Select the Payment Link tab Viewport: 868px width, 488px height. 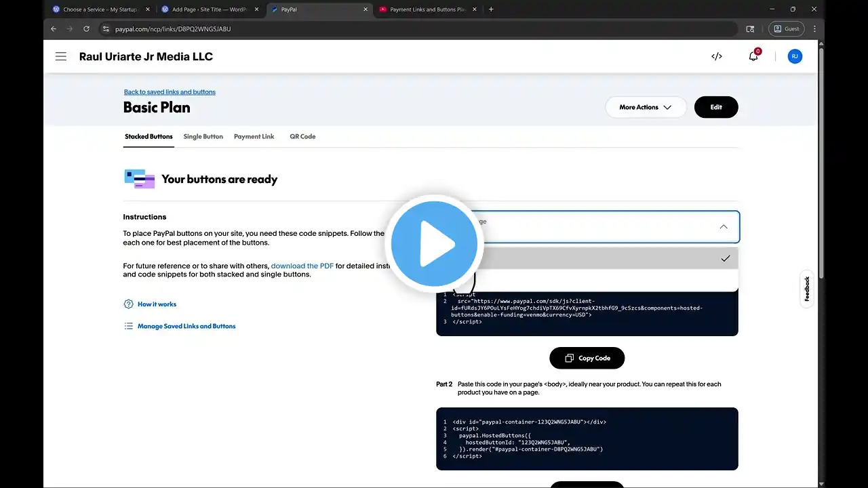[254, 137]
